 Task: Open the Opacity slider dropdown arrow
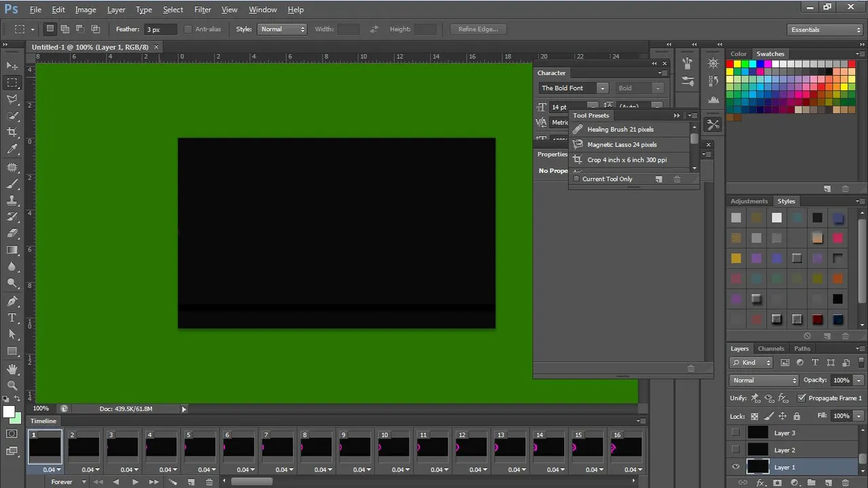tap(859, 380)
